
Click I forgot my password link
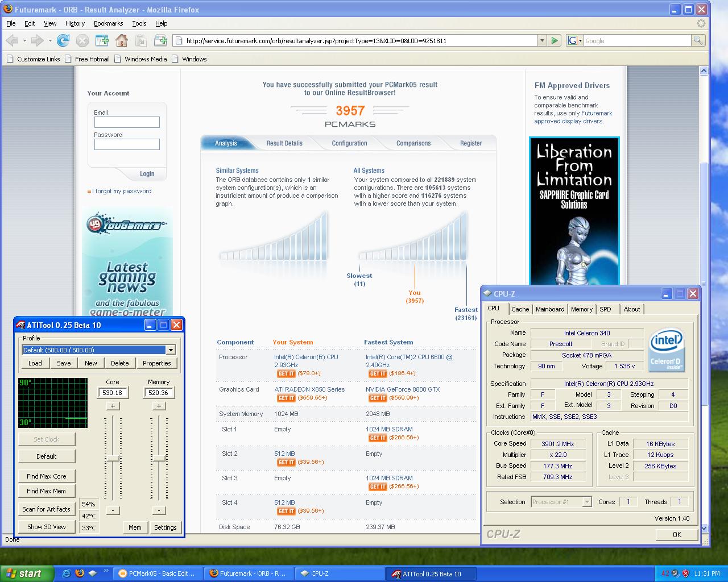pyautogui.click(x=122, y=191)
